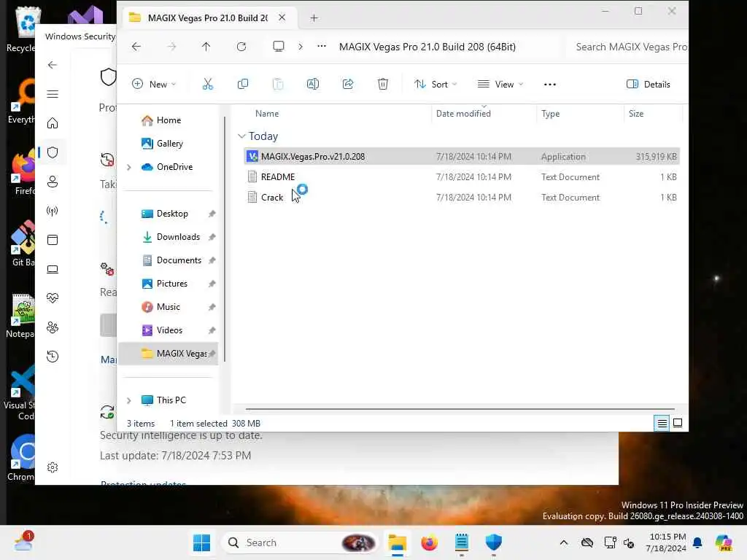Image resolution: width=747 pixels, height=560 pixels.
Task: Open App & browser control icon in Security sidebar
Action: coord(53,240)
